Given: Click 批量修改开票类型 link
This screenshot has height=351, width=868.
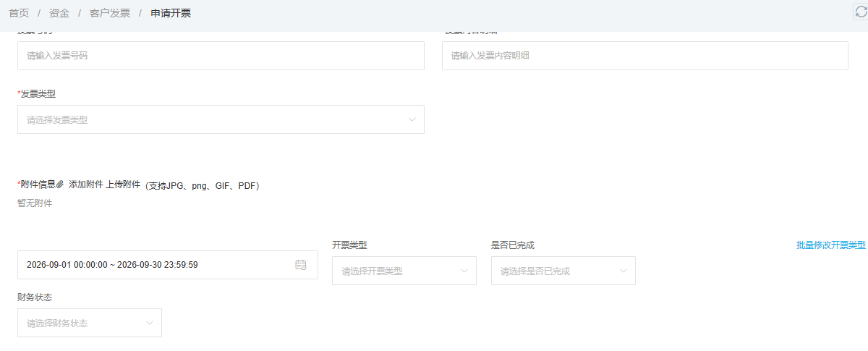Looking at the screenshot, I should point(831,245).
